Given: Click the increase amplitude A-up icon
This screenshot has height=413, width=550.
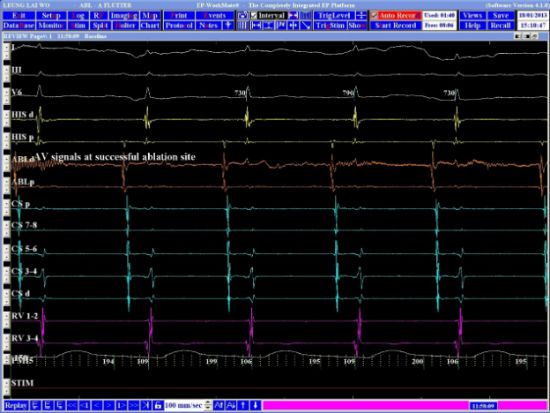Looking at the screenshot, I should coord(218,406).
